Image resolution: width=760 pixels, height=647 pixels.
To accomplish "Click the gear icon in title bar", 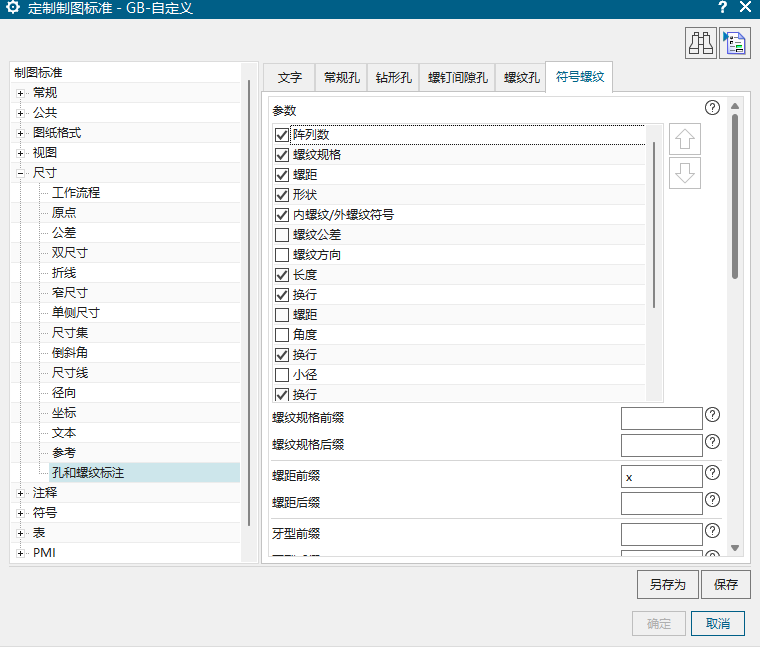I will pyautogui.click(x=12, y=7).
